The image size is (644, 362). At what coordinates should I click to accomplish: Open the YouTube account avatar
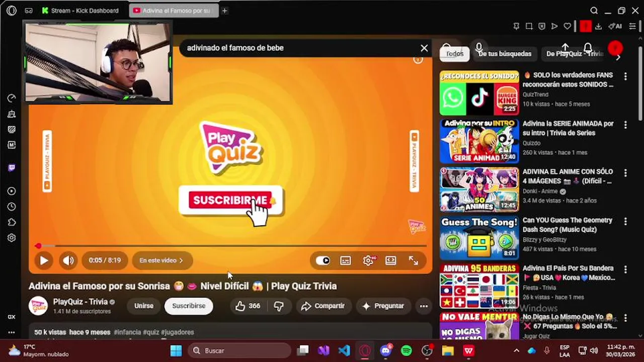tap(615, 48)
